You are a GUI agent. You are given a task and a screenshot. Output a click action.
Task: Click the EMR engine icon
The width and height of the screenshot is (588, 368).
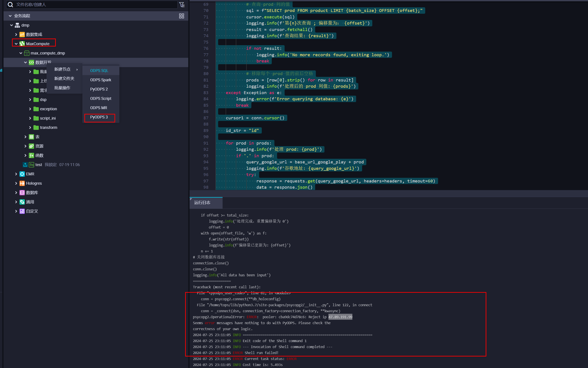pos(22,174)
